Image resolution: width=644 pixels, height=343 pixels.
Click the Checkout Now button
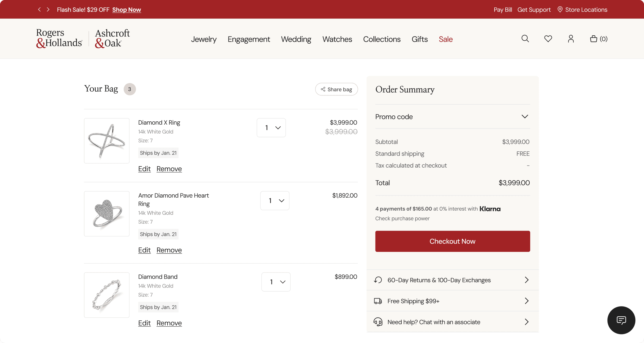[x=452, y=241]
